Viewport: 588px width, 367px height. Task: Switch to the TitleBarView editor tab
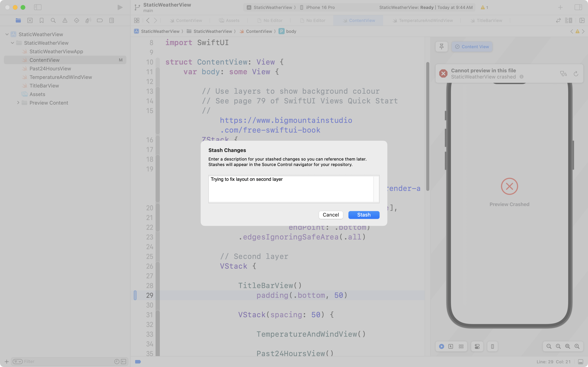(489, 20)
